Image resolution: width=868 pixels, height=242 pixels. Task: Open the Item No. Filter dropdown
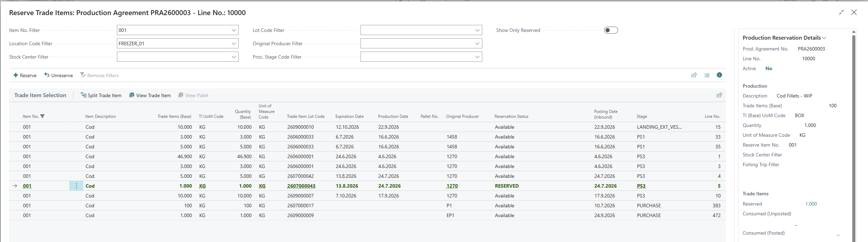coord(233,30)
